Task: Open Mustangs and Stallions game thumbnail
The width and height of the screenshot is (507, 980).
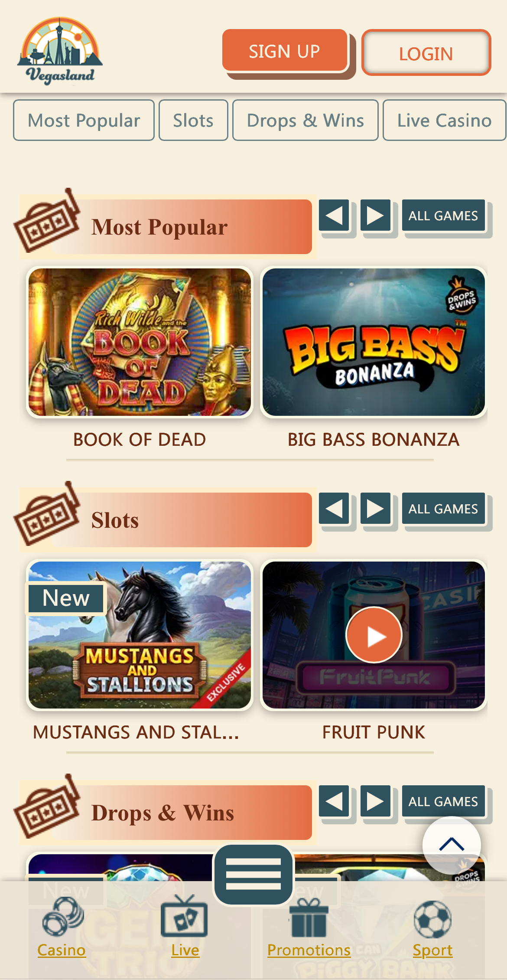Action: [140, 635]
